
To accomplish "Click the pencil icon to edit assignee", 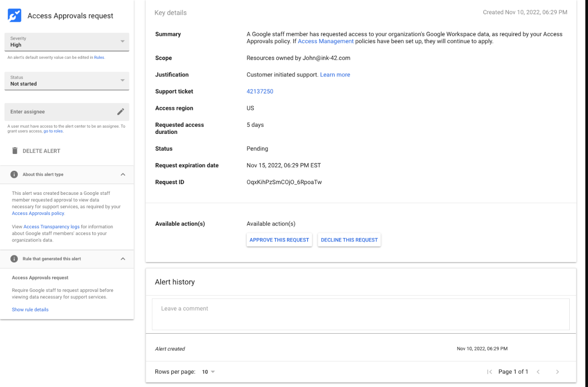I will [120, 112].
